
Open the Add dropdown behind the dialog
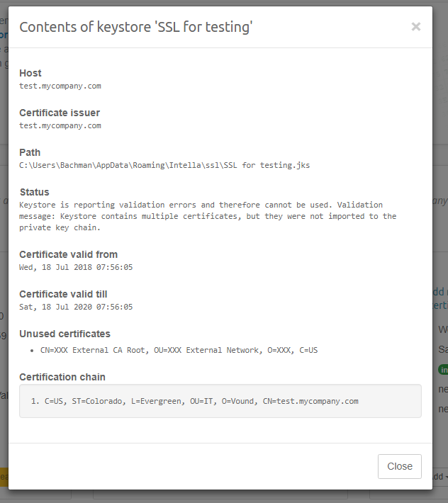[x=439, y=477]
